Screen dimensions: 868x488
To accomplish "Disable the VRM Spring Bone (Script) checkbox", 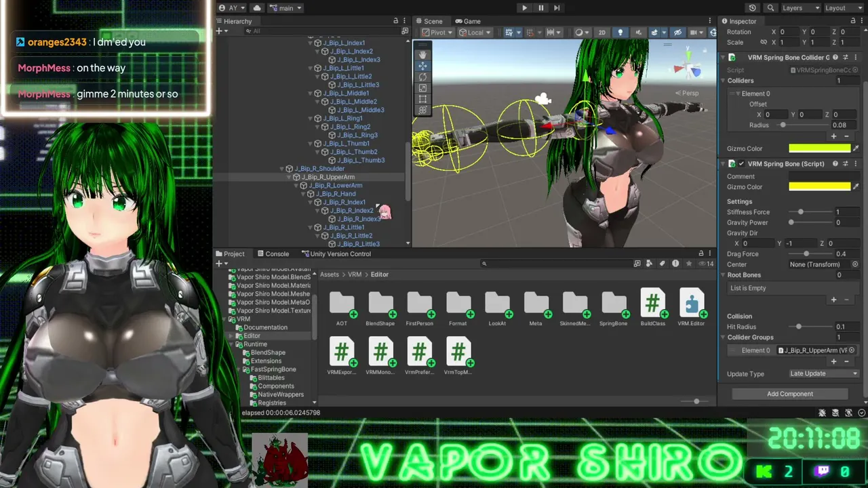I will (x=741, y=164).
